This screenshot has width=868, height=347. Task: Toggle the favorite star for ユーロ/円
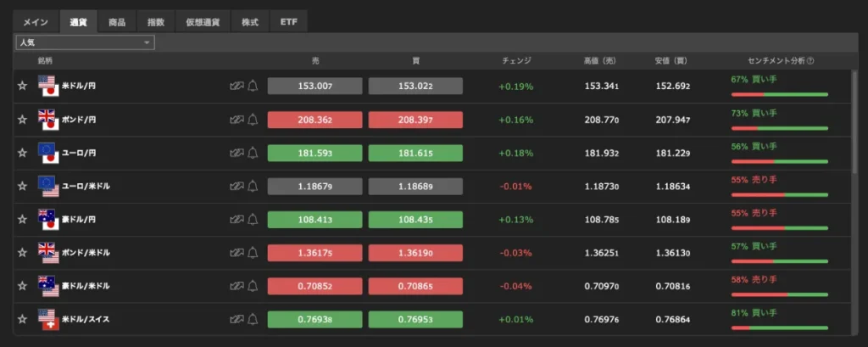pyautogui.click(x=23, y=153)
